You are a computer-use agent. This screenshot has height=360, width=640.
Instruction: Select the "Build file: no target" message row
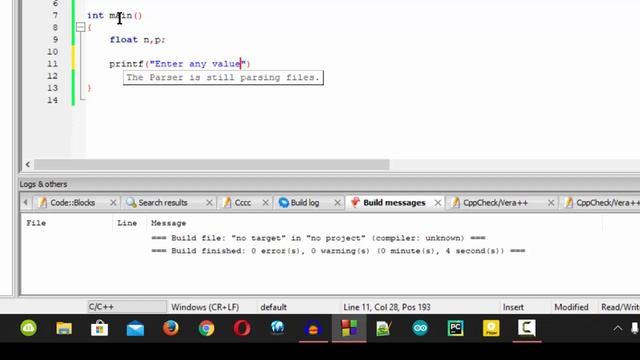[318, 238]
